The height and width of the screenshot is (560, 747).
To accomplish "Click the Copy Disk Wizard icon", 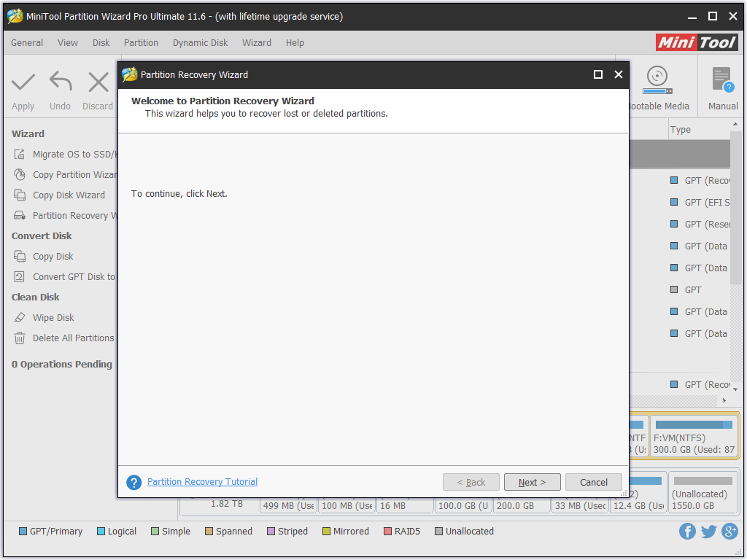I will [20, 195].
